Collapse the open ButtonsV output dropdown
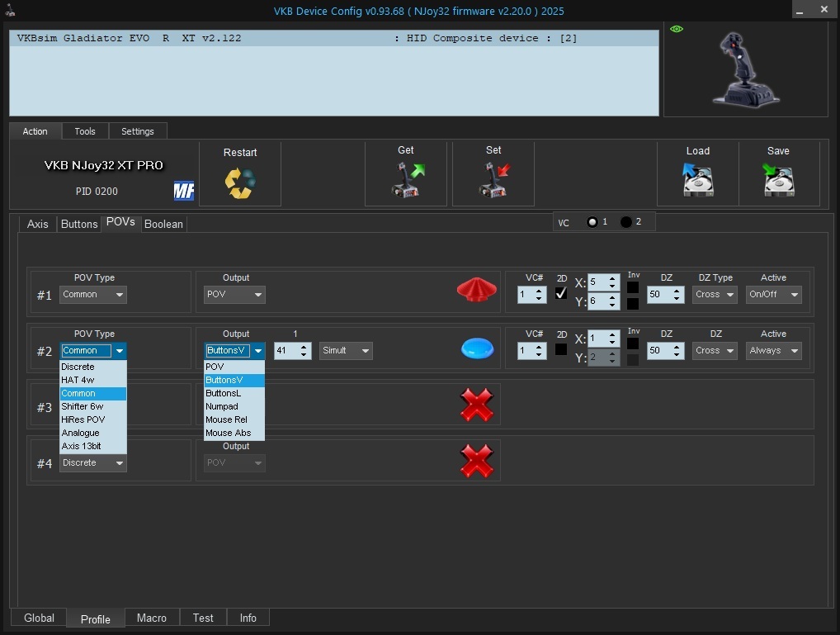 coord(258,351)
